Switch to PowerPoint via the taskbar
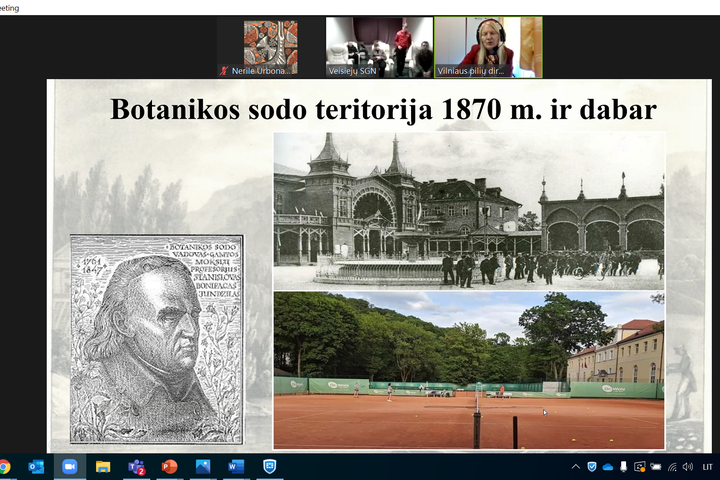 [169, 467]
